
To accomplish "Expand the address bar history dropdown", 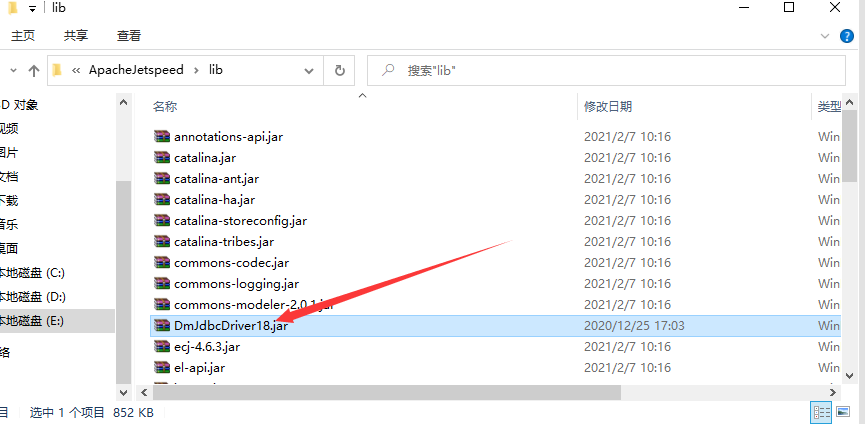I will click(309, 71).
